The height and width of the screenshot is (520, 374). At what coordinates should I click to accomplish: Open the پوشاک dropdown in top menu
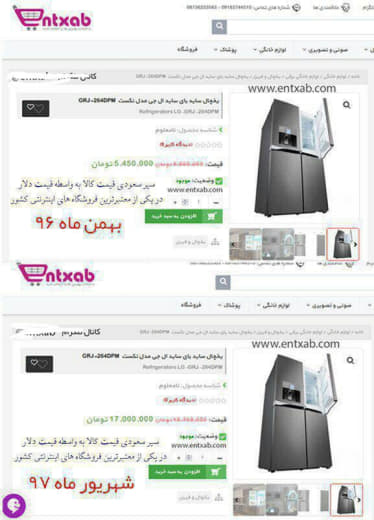(x=225, y=50)
